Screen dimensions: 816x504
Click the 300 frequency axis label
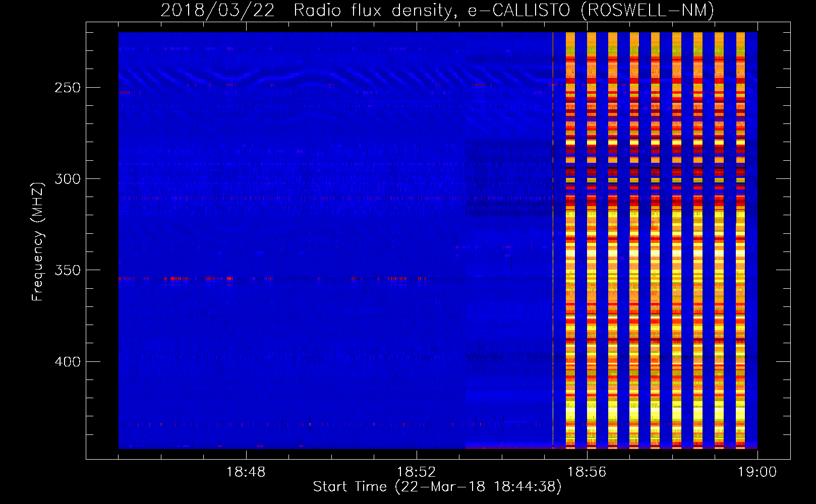pos(68,179)
